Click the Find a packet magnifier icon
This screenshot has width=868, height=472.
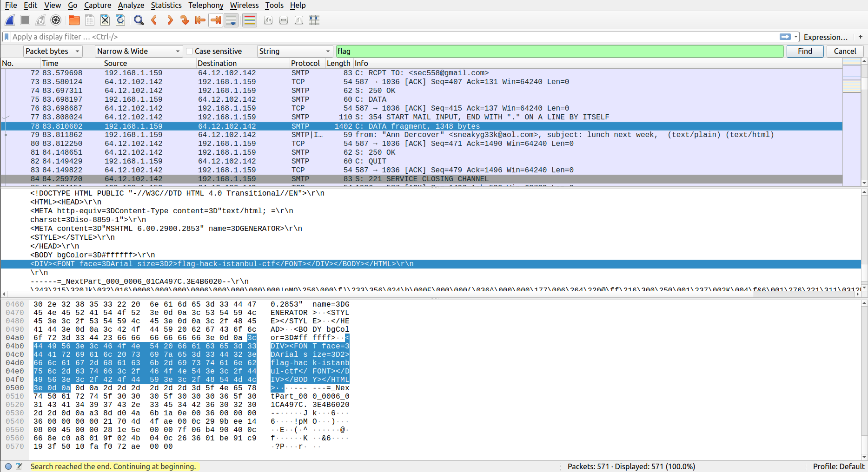coord(139,20)
